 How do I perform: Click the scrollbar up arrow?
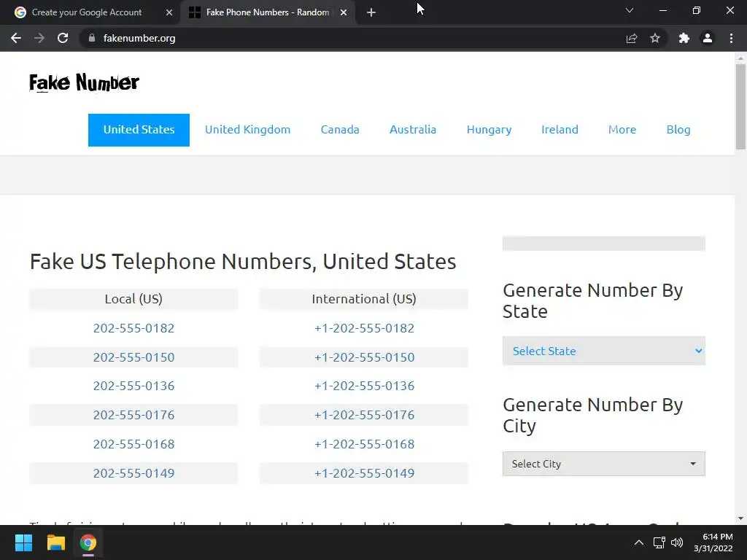tap(740, 58)
